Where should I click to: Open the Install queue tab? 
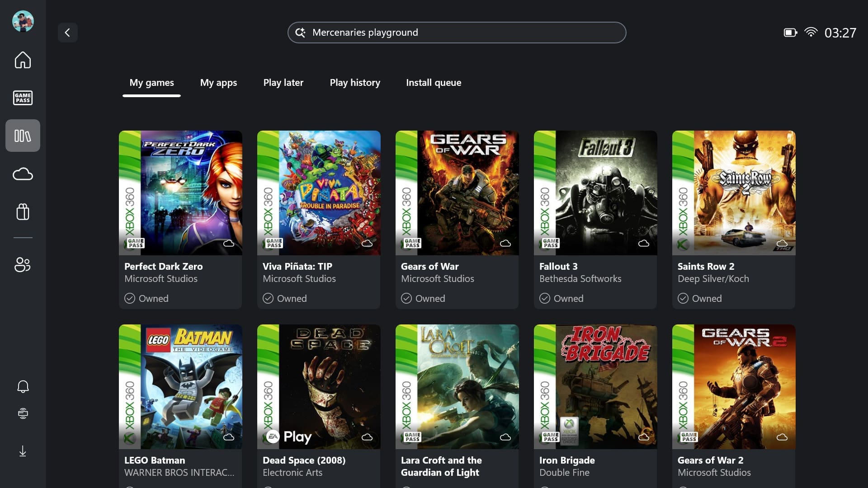click(434, 83)
